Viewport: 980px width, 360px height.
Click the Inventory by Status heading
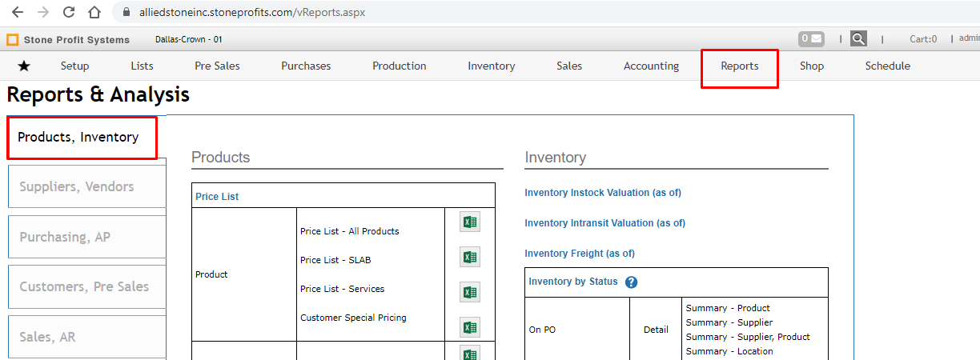click(573, 282)
